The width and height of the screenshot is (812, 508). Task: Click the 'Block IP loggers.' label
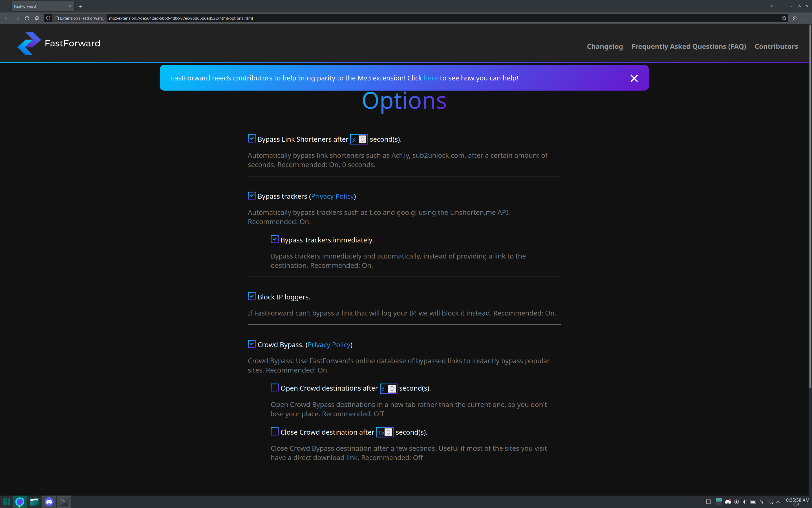[x=284, y=297]
